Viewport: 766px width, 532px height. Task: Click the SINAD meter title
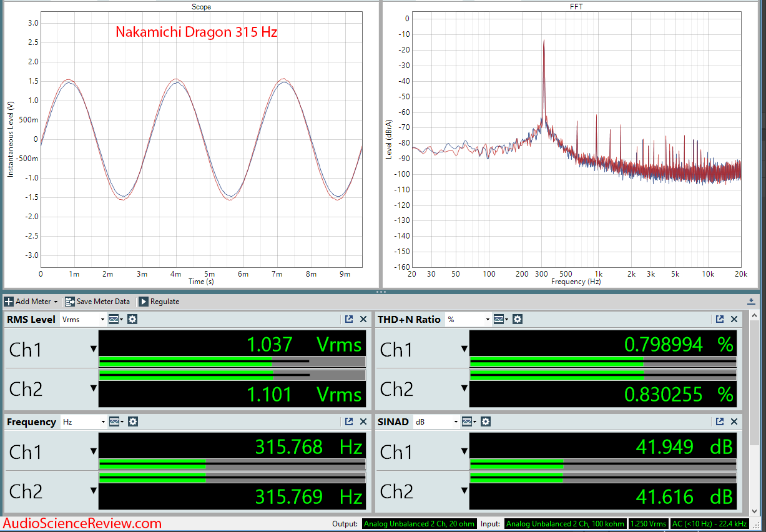click(393, 421)
